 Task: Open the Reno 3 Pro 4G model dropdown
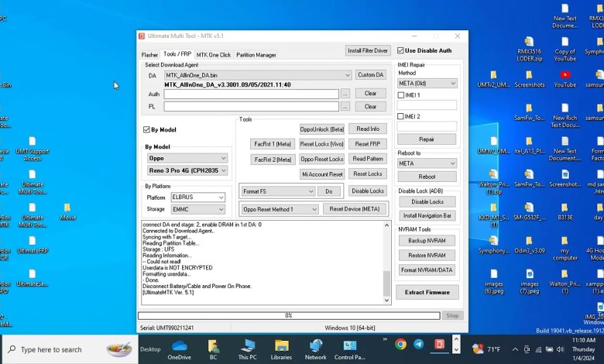[x=187, y=170]
